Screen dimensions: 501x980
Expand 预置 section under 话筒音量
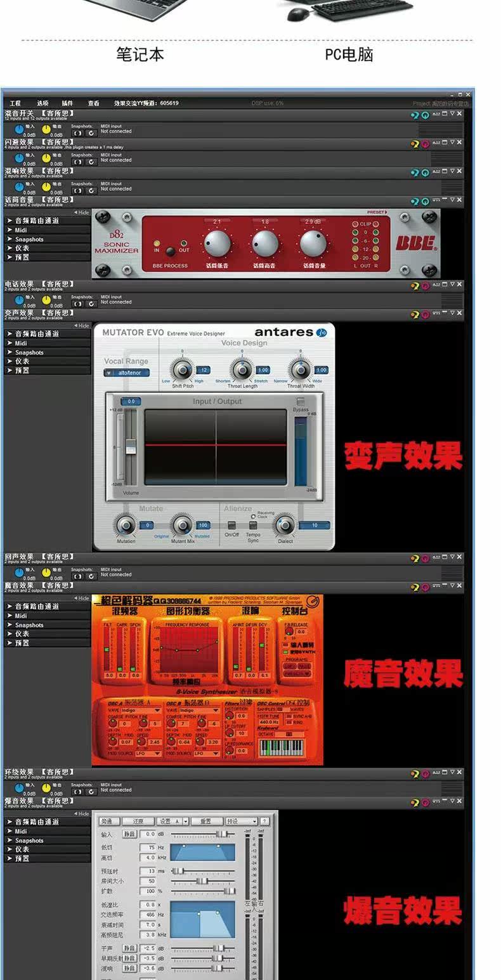(47, 257)
